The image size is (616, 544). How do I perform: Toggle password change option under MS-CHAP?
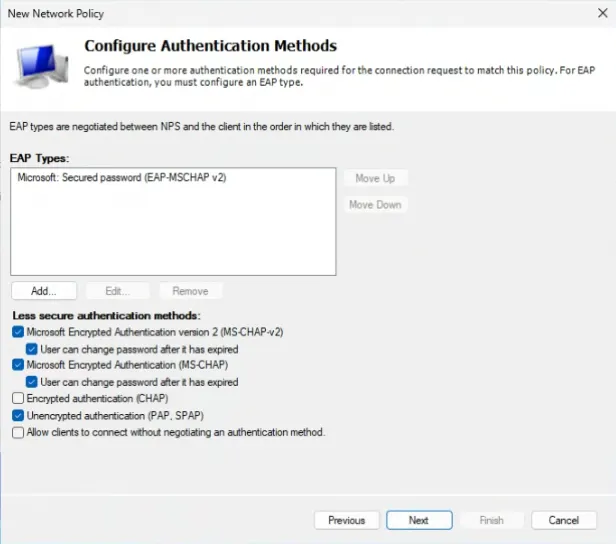pos(31,382)
